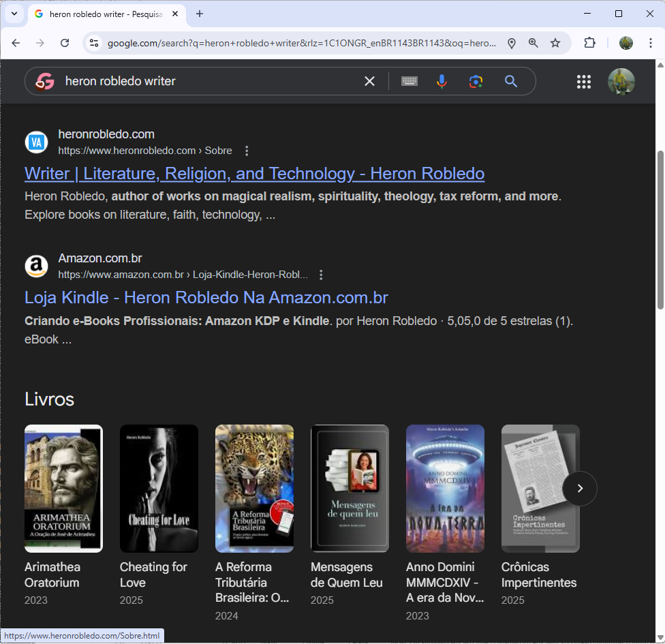Open more options for Amazon.com.br result
The height and width of the screenshot is (644, 665).
(321, 275)
